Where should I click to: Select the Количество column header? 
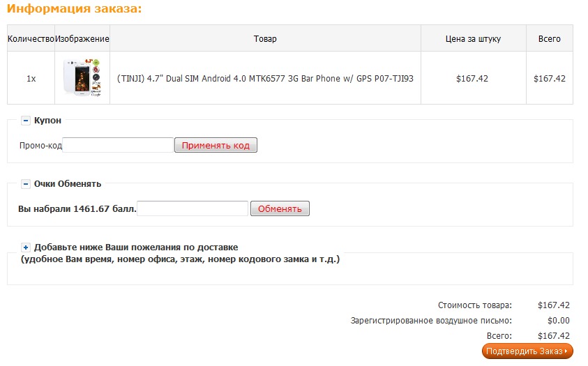31,39
